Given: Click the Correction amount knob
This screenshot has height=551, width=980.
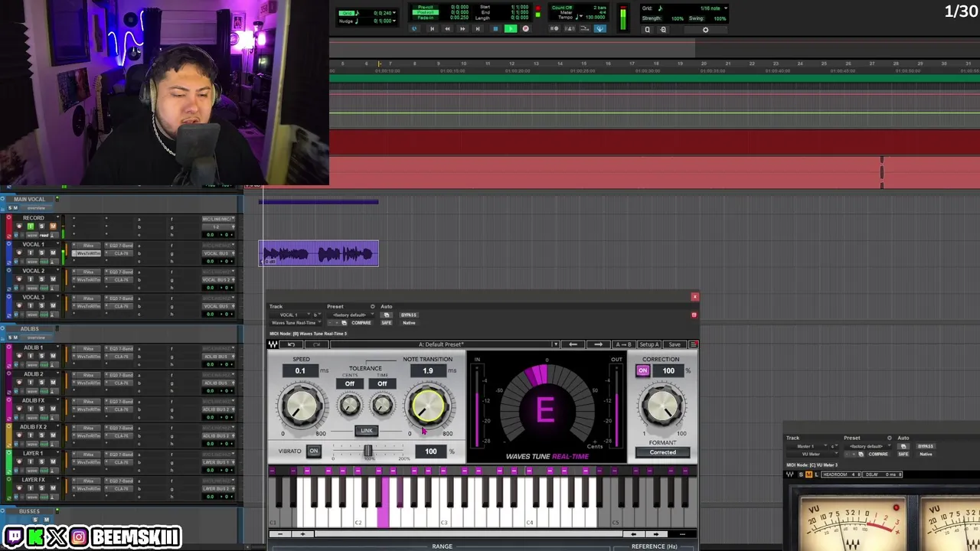Looking at the screenshot, I should pyautogui.click(x=662, y=406).
